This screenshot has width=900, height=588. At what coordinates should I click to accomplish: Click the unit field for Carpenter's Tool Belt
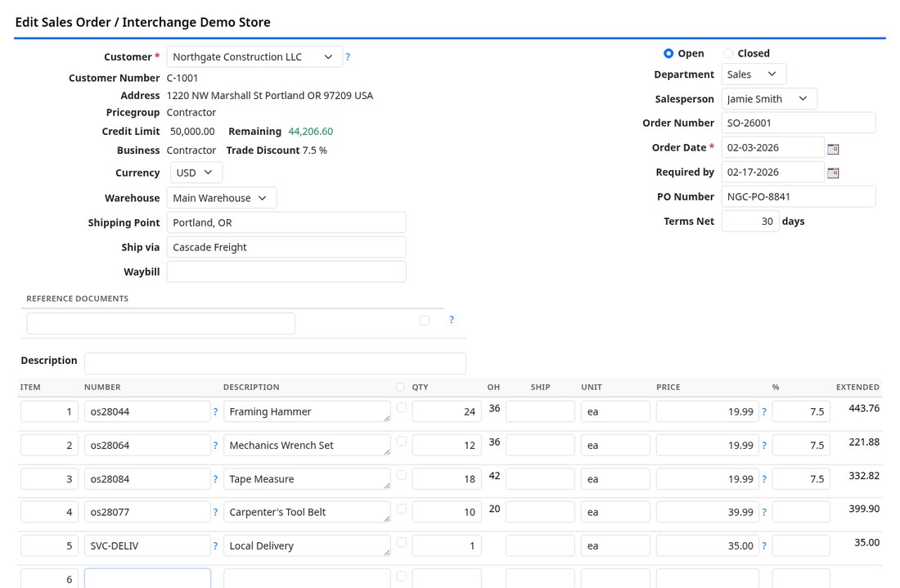(615, 512)
